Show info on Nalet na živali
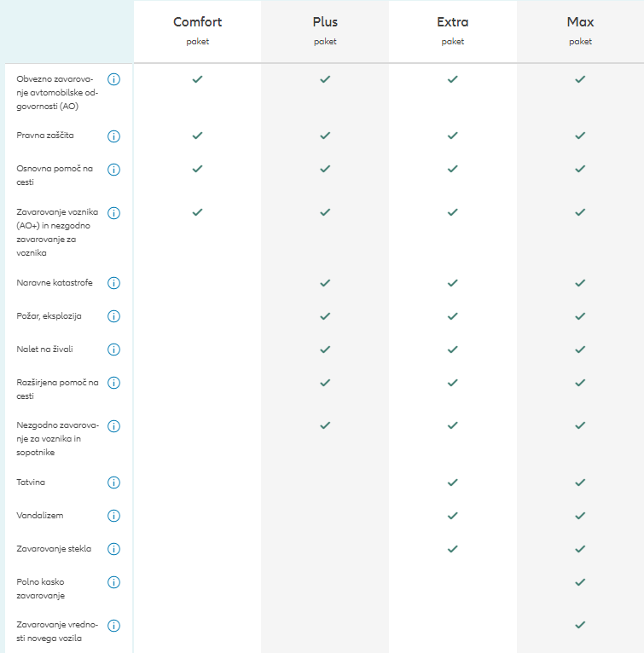644x653 pixels. [113, 350]
